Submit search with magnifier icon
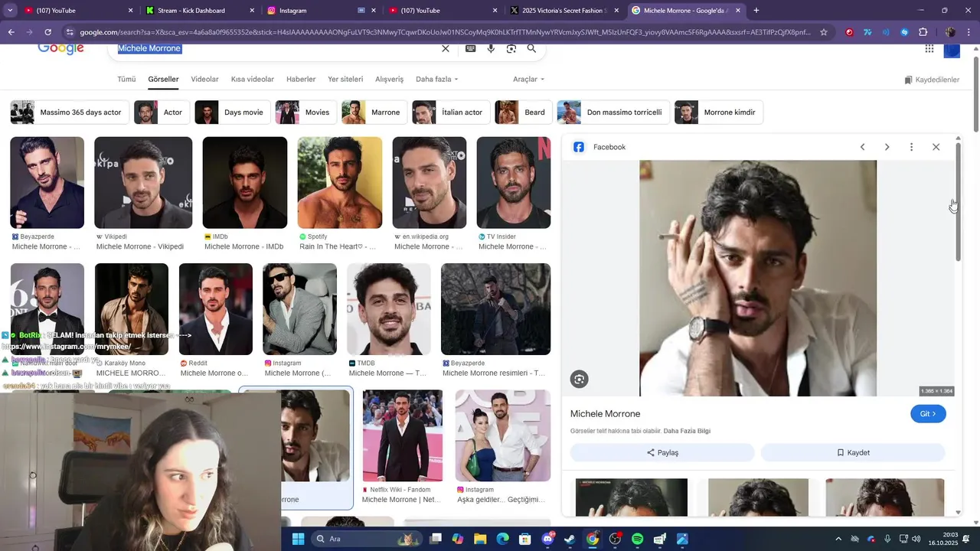 [531, 48]
